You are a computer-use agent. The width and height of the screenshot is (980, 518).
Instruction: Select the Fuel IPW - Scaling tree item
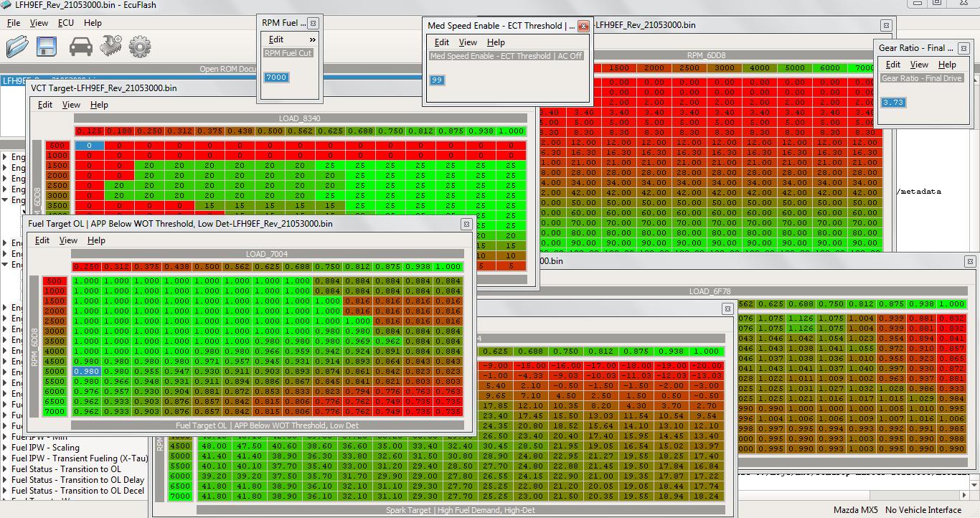[45, 448]
